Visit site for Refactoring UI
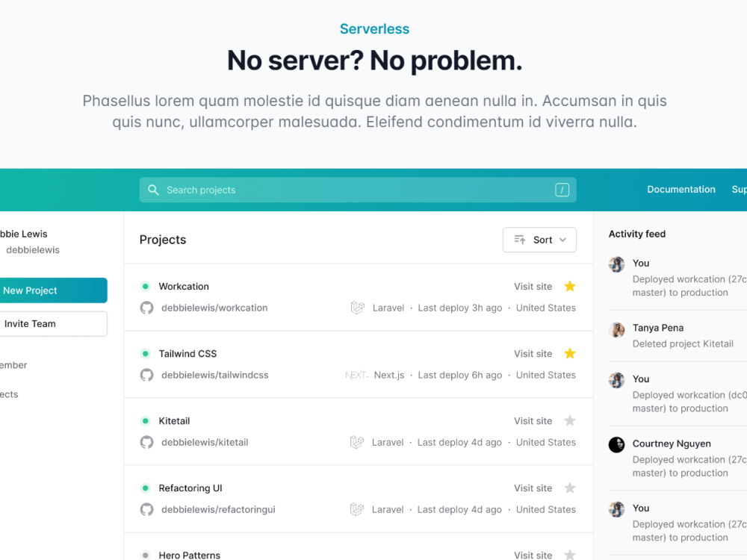 (x=533, y=488)
